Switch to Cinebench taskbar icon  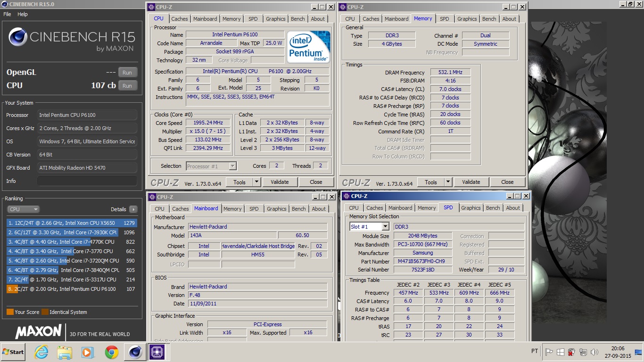pos(135,352)
